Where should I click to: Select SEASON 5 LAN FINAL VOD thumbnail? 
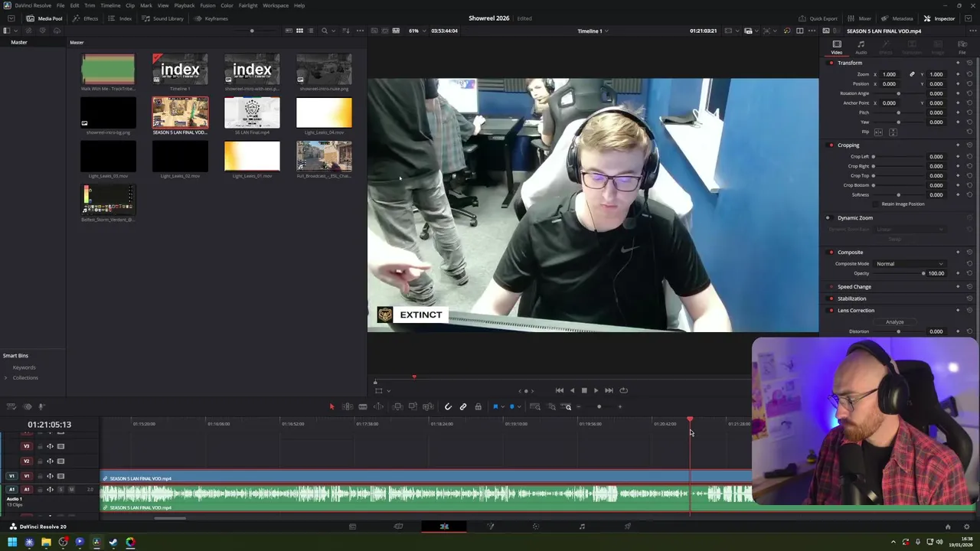coord(180,112)
